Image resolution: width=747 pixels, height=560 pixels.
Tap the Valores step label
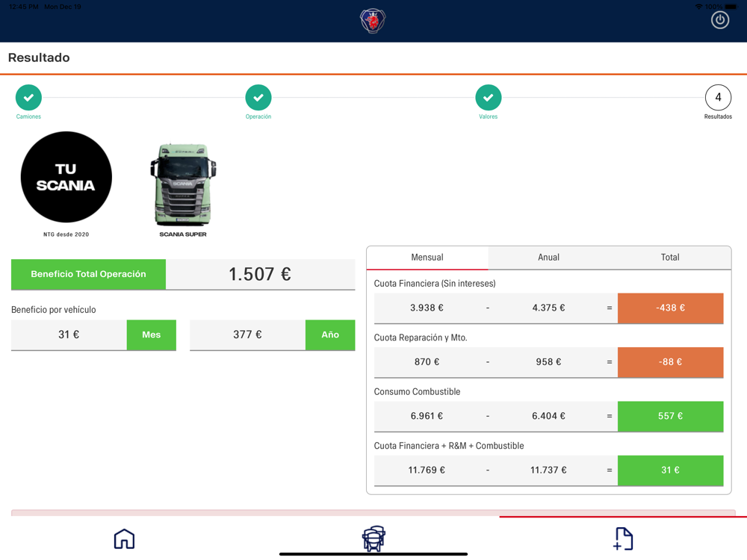point(489,116)
